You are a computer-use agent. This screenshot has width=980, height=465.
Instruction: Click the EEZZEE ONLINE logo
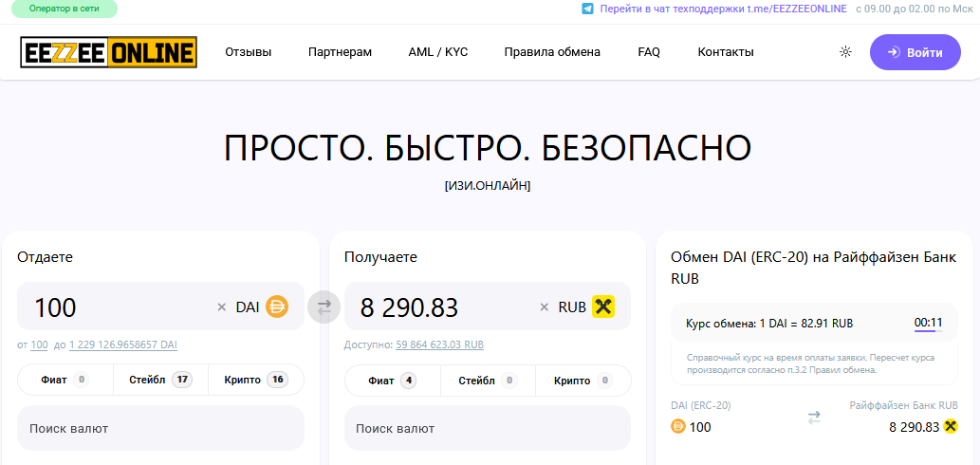pos(108,52)
